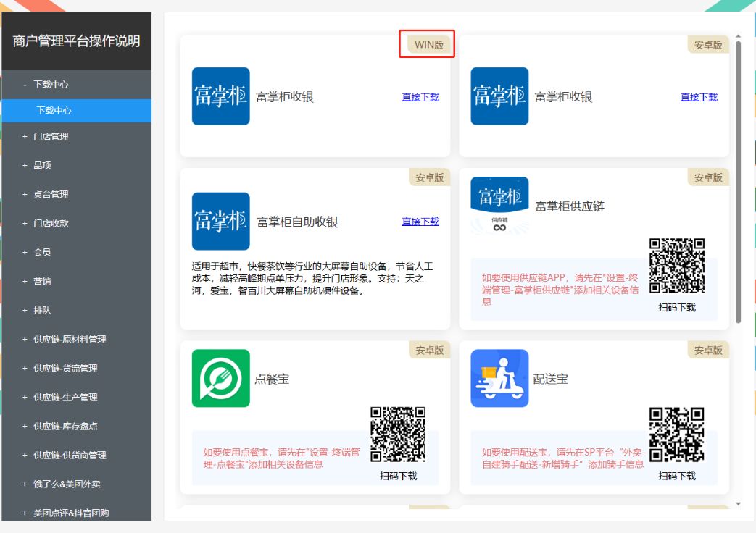Image resolution: width=756 pixels, height=533 pixels.
Task: Click 安卓版 tag on the 富掌柜自助收银 card
Action: (429, 177)
